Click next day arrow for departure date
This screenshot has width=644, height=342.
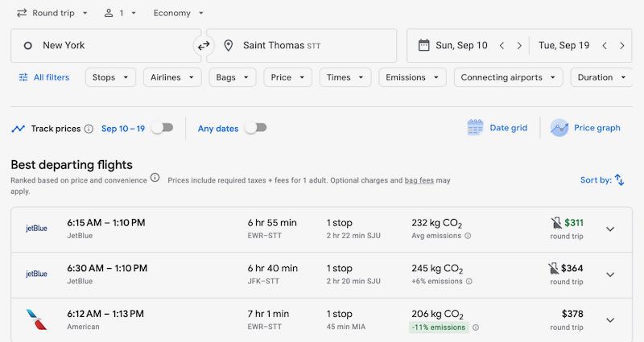519,46
